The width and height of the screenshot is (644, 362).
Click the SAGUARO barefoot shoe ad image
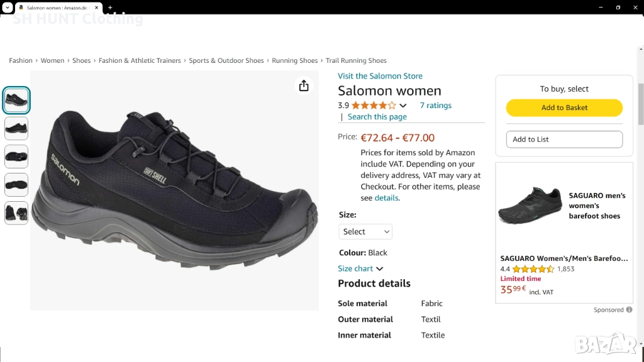[530, 206]
